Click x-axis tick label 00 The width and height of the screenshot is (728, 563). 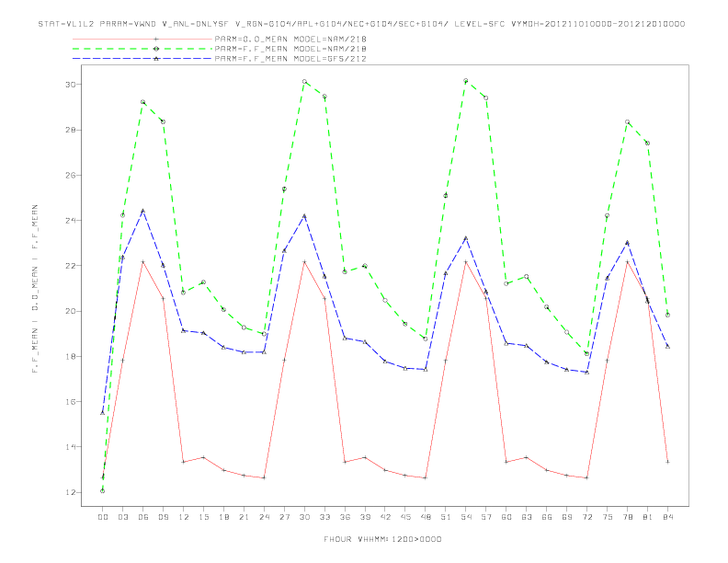[x=103, y=517]
